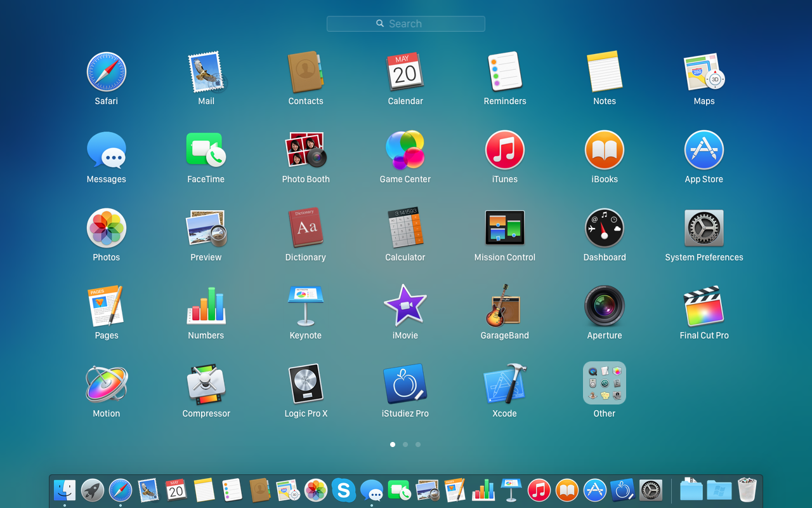
Task: Open Messages from the Launchpad grid
Action: click(107, 150)
